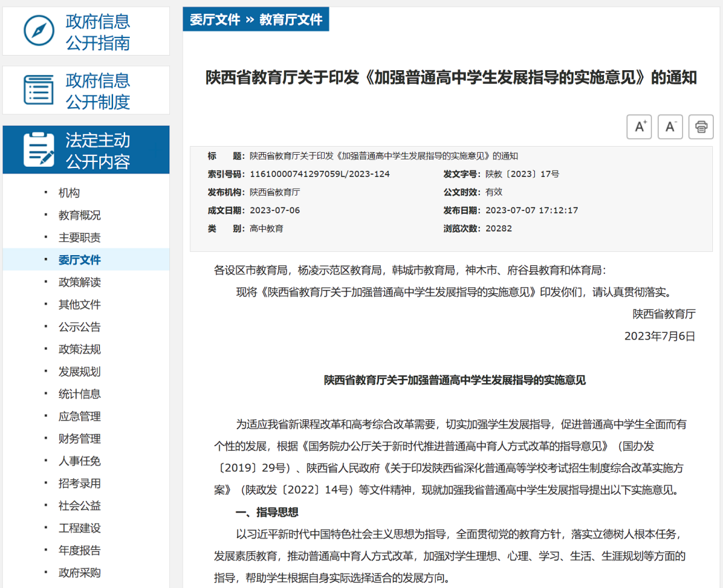Viewport: 723px width, 588px height.
Task: Click the A+ icon to enlarge text
Action: coord(639,127)
